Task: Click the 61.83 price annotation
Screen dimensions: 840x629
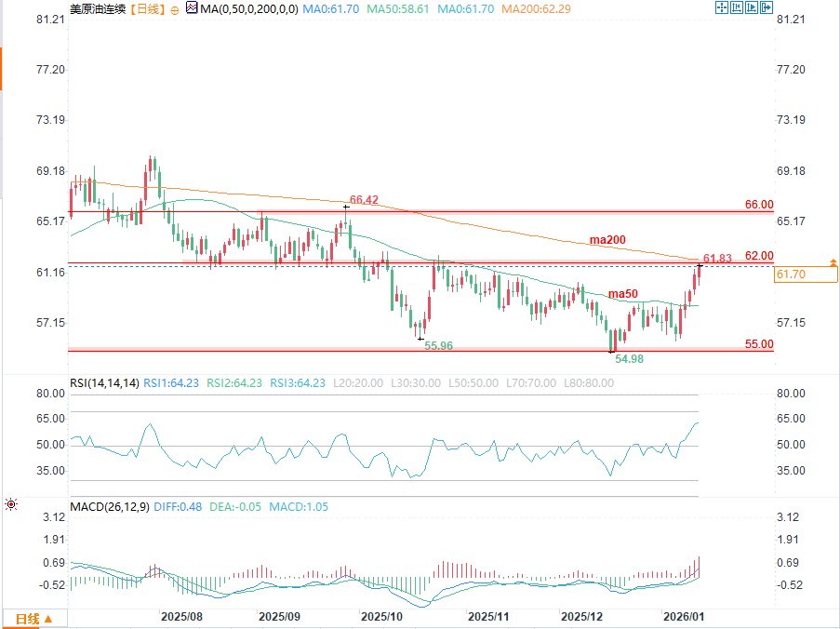Action: click(x=717, y=259)
